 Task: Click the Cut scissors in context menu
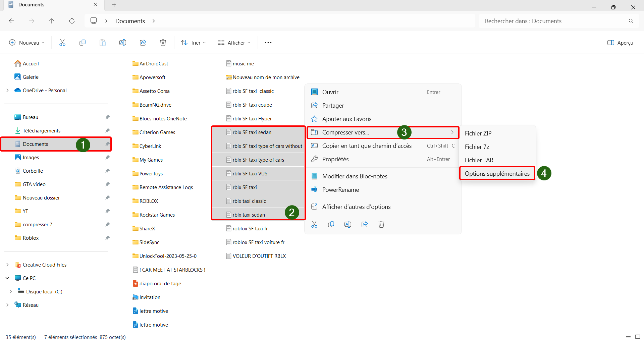[314, 224]
